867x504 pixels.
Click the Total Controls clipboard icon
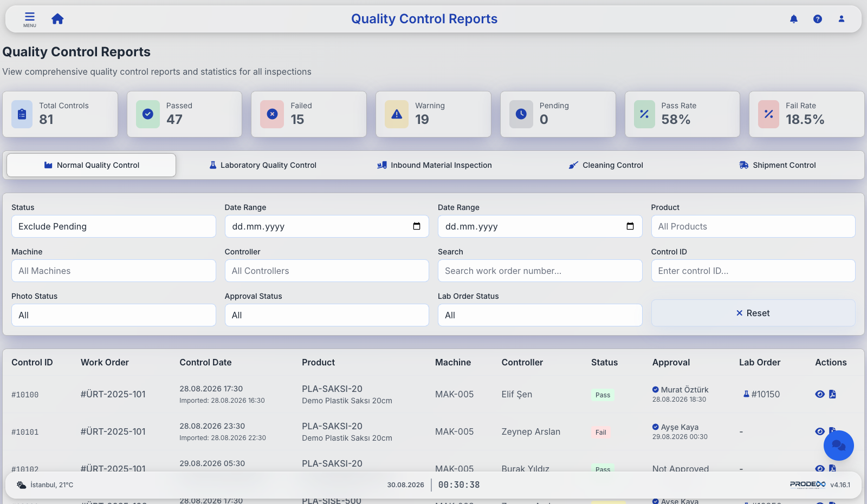pyautogui.click(x=22, y=114)
